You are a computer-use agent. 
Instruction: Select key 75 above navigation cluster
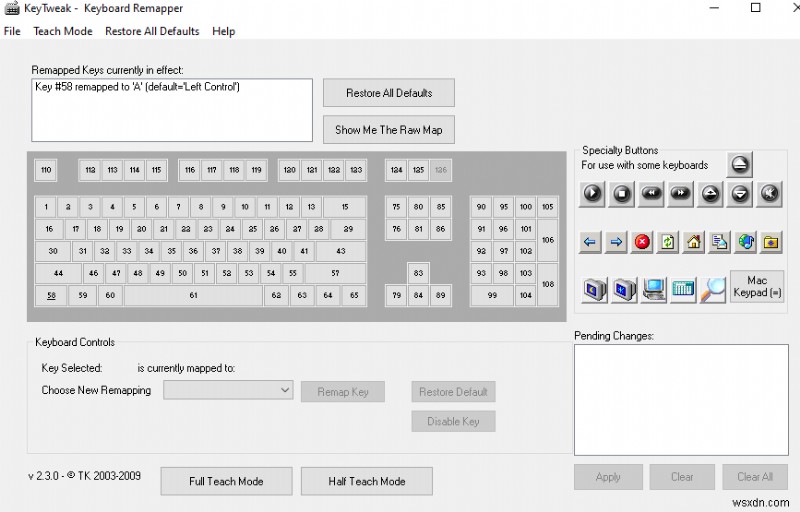[396, 207]
